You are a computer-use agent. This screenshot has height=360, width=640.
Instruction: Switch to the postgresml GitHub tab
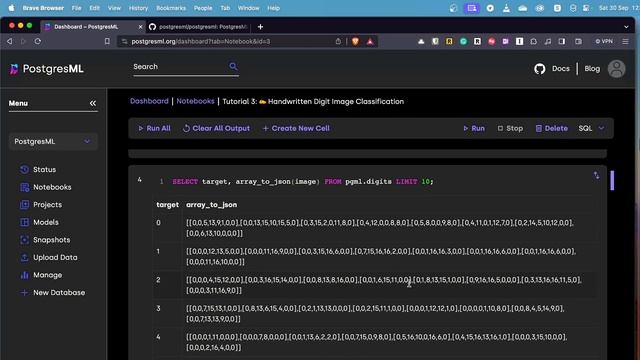click(198, 27)
